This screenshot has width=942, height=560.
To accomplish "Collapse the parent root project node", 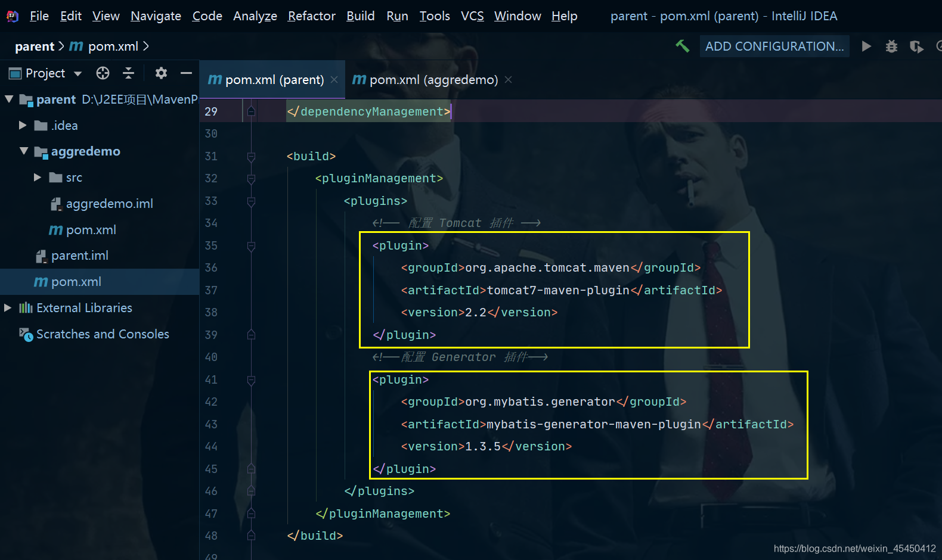I will click(x=9, y=99).
